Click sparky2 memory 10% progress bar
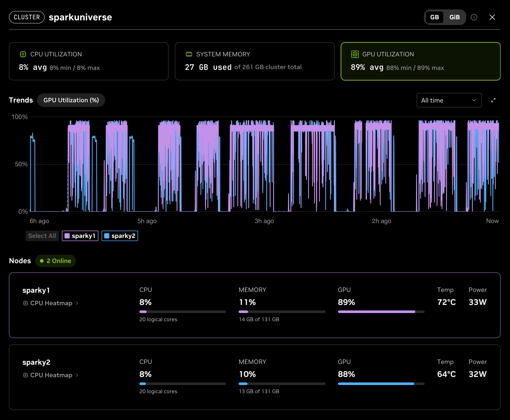 pyautogui.click(x=282, y=384)
